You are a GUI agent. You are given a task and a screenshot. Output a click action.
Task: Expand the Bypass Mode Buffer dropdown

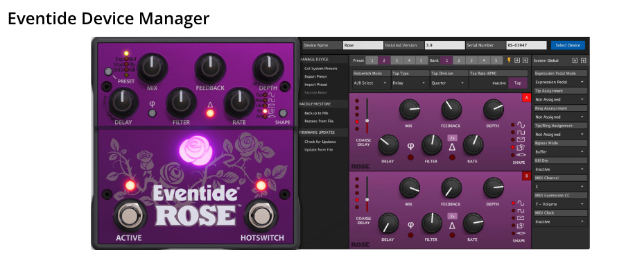(560, 151)
